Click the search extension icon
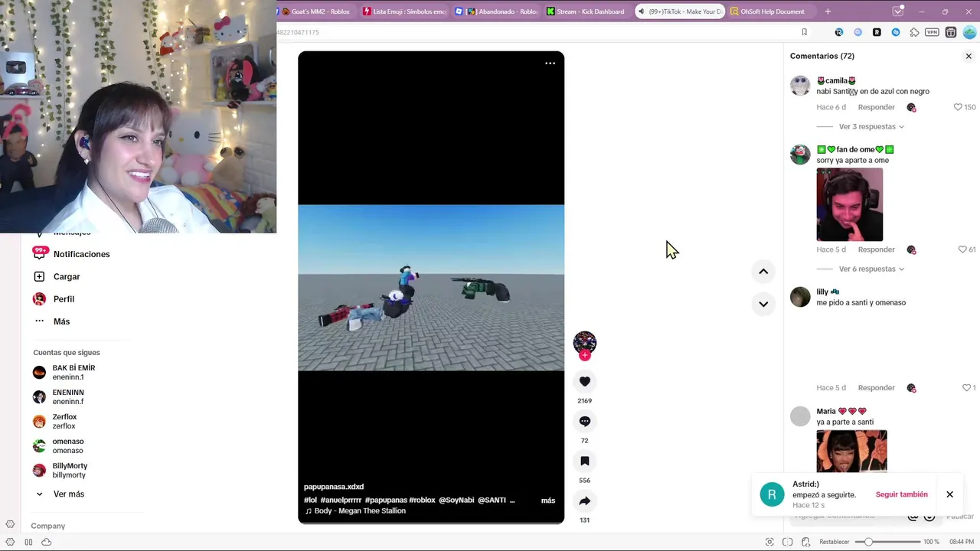 (x=857, y=32)
